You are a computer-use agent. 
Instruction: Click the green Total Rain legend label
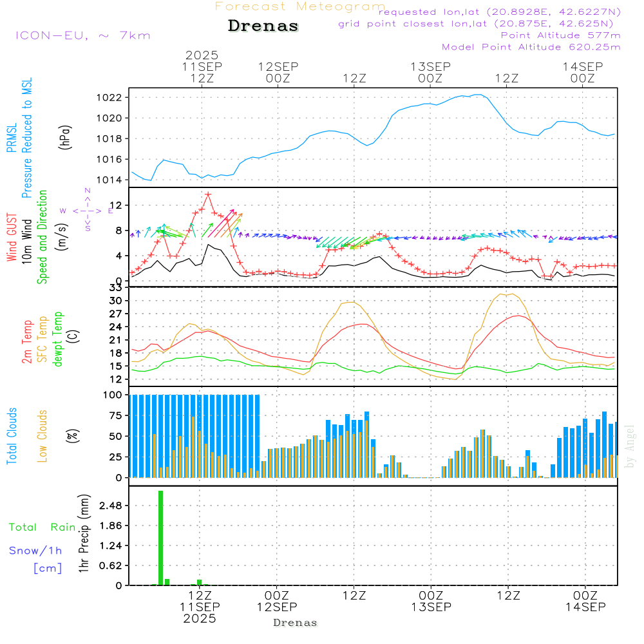[x=43, y=527]
